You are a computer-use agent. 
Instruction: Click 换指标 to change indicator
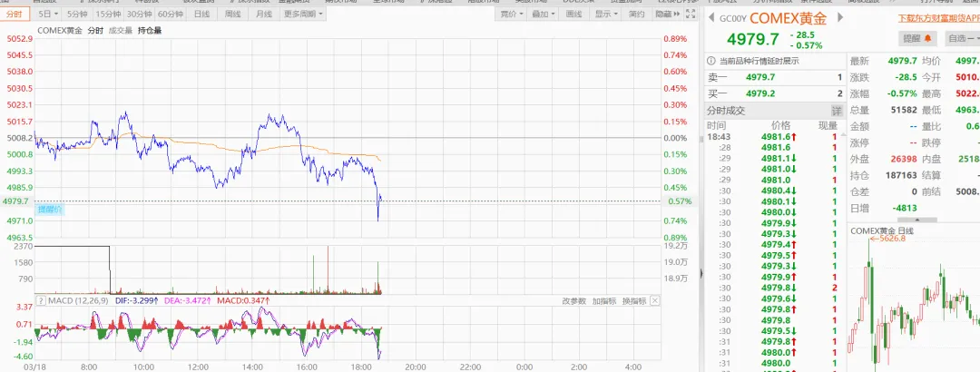pyautogui.click(x=633, y=301)
